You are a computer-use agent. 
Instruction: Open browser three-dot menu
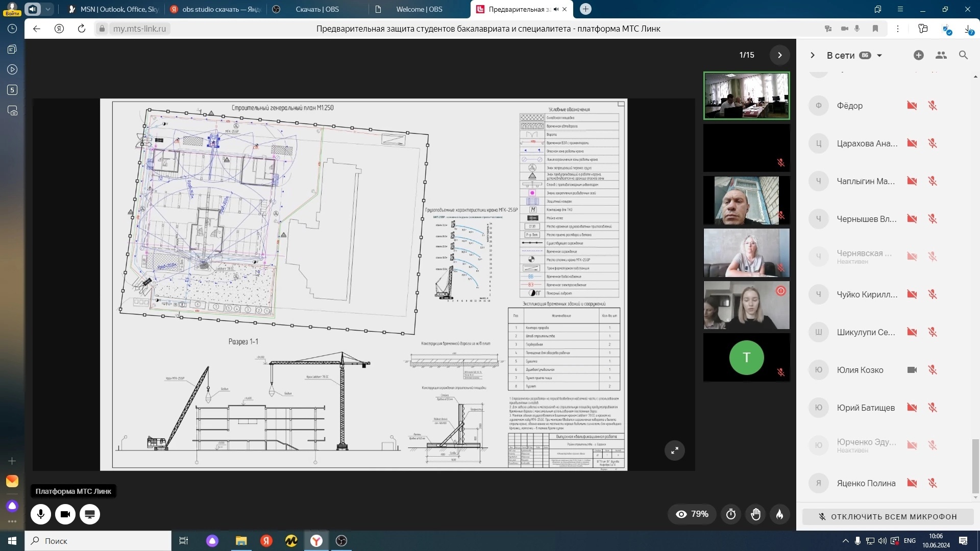pos(898,29)
